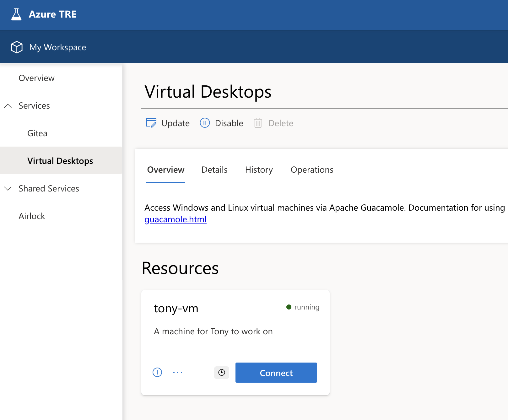508x420 pixels.
Task: Click the Services label in sidebar
Action: (x=34, y=106)
